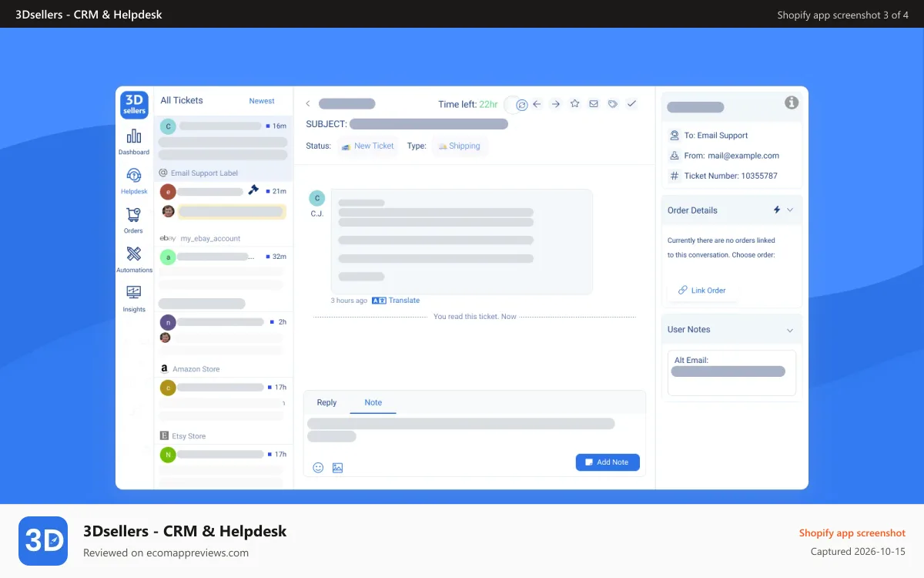924x578 pixels.
Task: Click the agent icon beside To: Email Support
Action: tap(675, 135)
